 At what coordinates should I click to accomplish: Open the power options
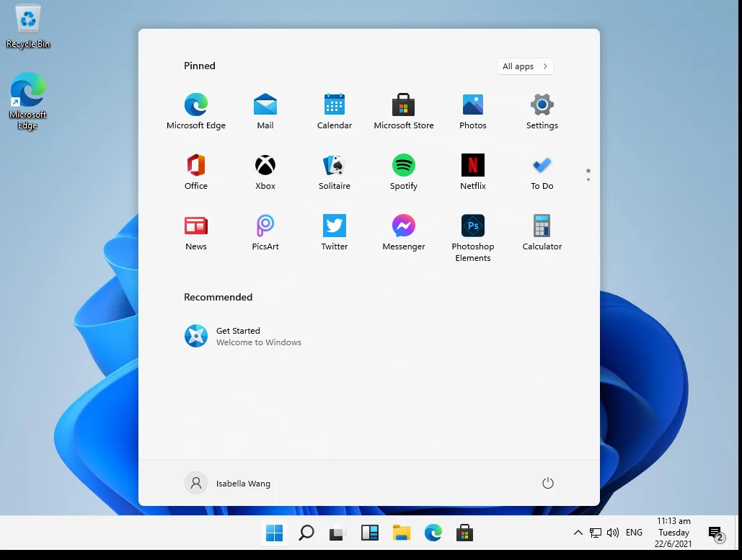click(x=547, y=483)
